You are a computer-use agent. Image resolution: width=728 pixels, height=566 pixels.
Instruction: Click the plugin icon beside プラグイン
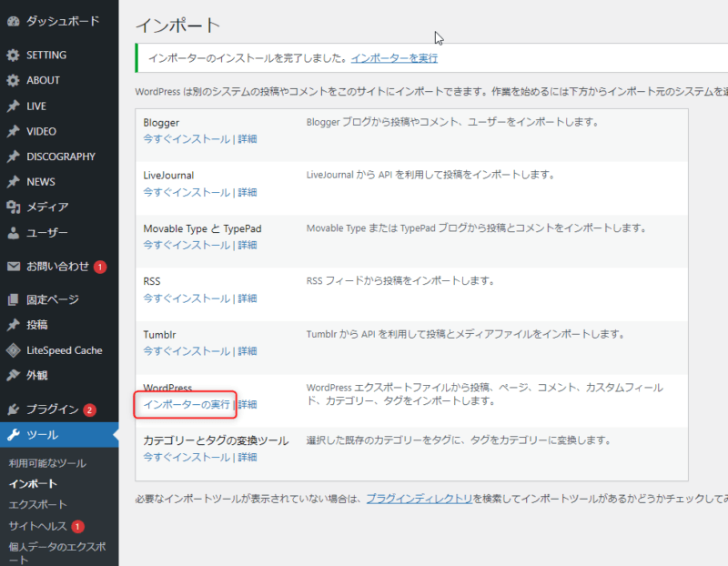13,409
